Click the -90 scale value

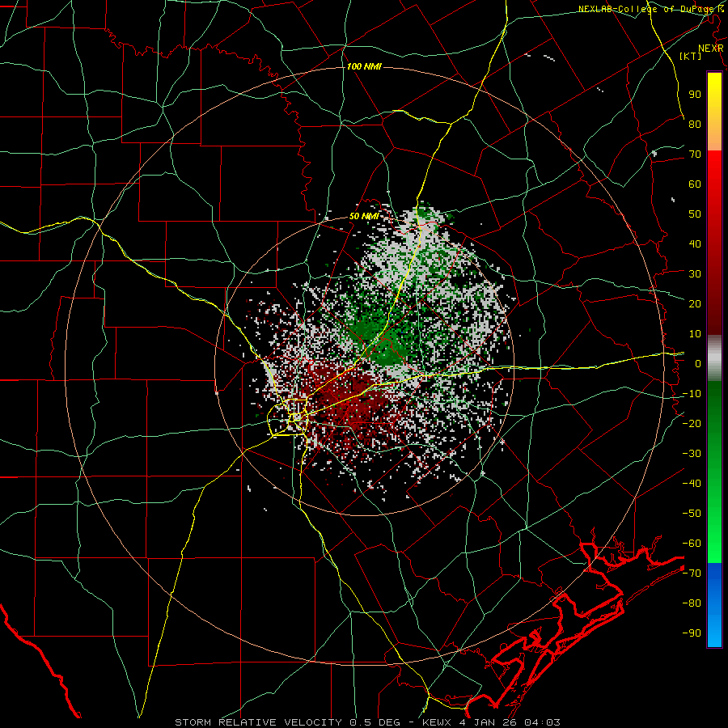[692, 633]
